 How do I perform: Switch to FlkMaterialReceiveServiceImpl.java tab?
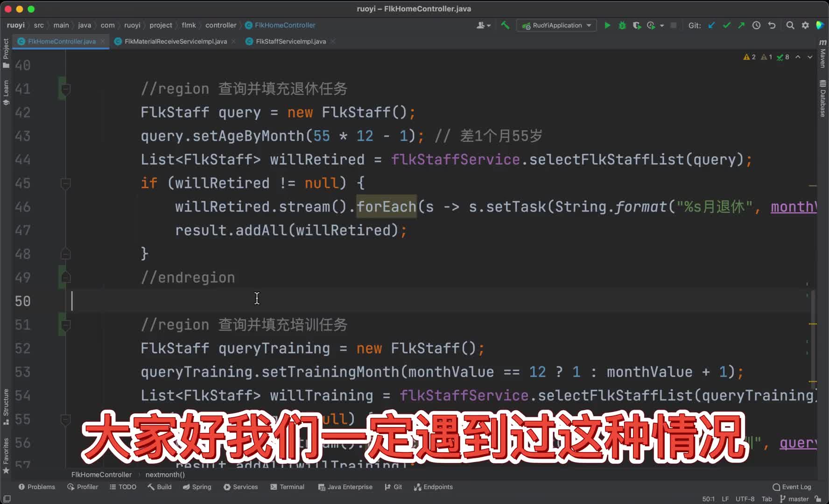click(x=176, y=42)
